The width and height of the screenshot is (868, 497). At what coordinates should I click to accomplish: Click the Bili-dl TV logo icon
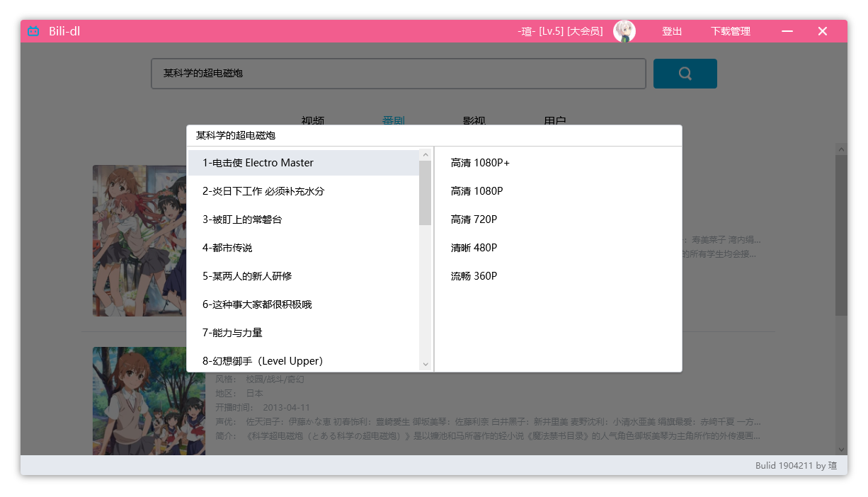[33, 31]
